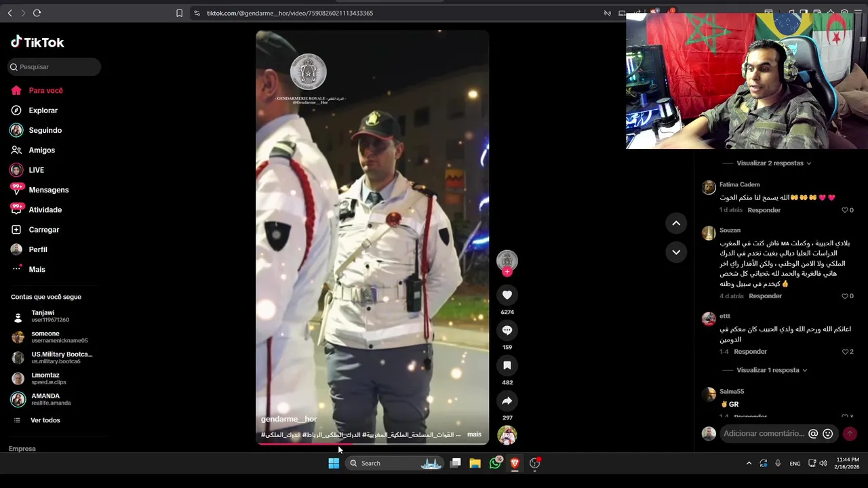Open US.Military Bootcamp account

coord(52,358)
